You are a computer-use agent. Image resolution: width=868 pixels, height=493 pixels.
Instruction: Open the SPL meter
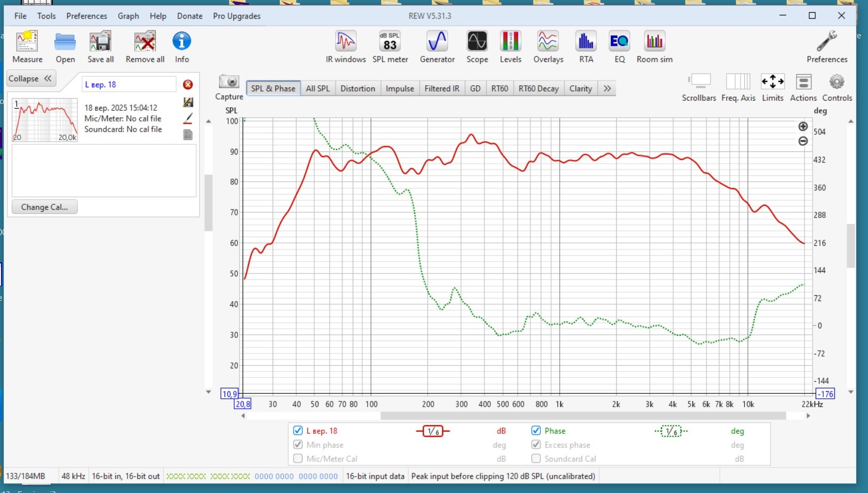[390, 47]
